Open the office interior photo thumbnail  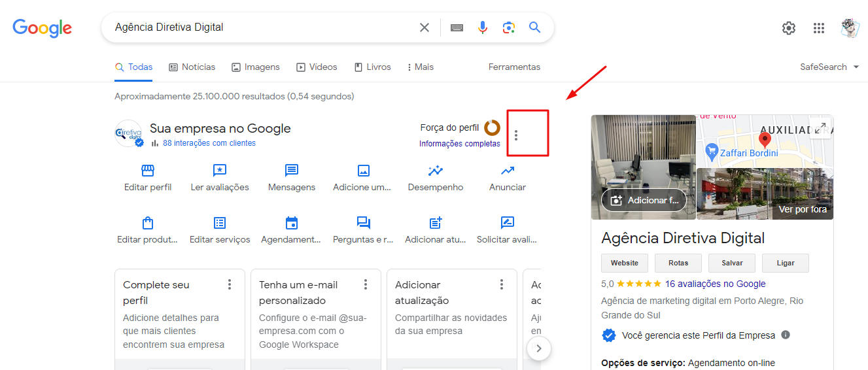pos(644,167)
